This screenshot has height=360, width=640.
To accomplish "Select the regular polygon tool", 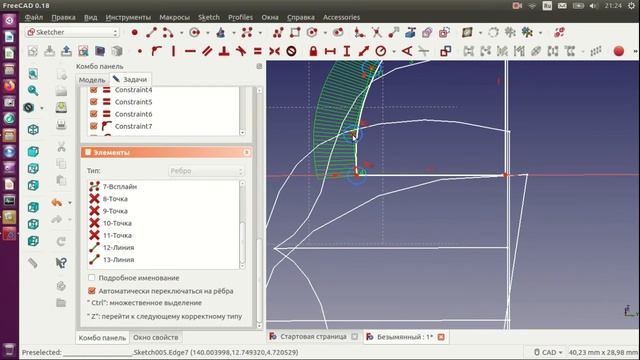I will point(312,32).
